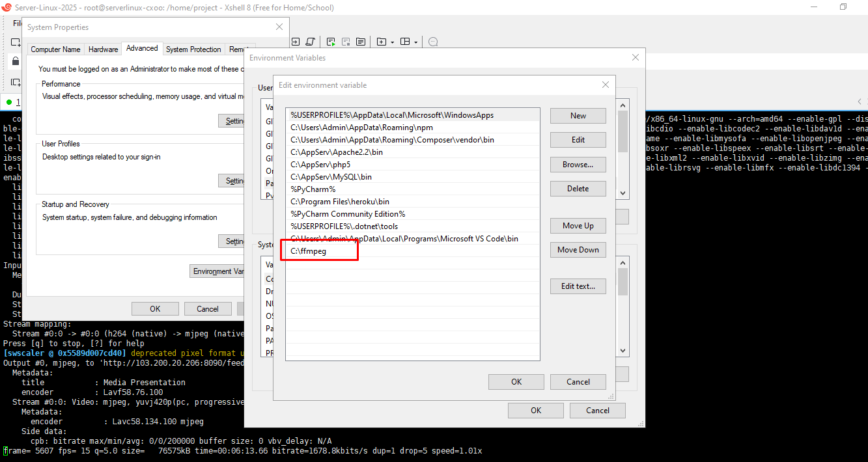Select the System Protection tab
This screenshot has height=462, width=868.
[x=193, y=49]
